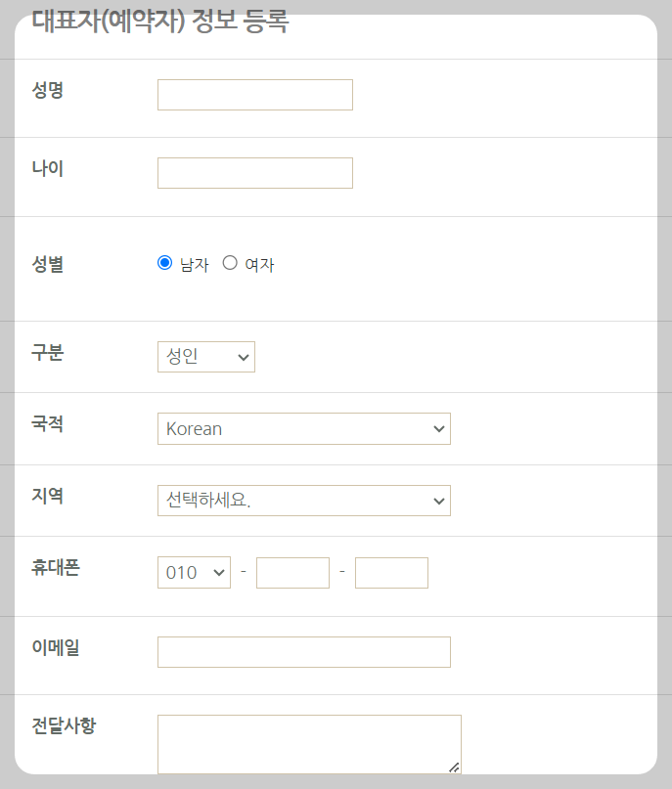Click the 이메일 email input field
672x789 pixels.
click(303, 651)
